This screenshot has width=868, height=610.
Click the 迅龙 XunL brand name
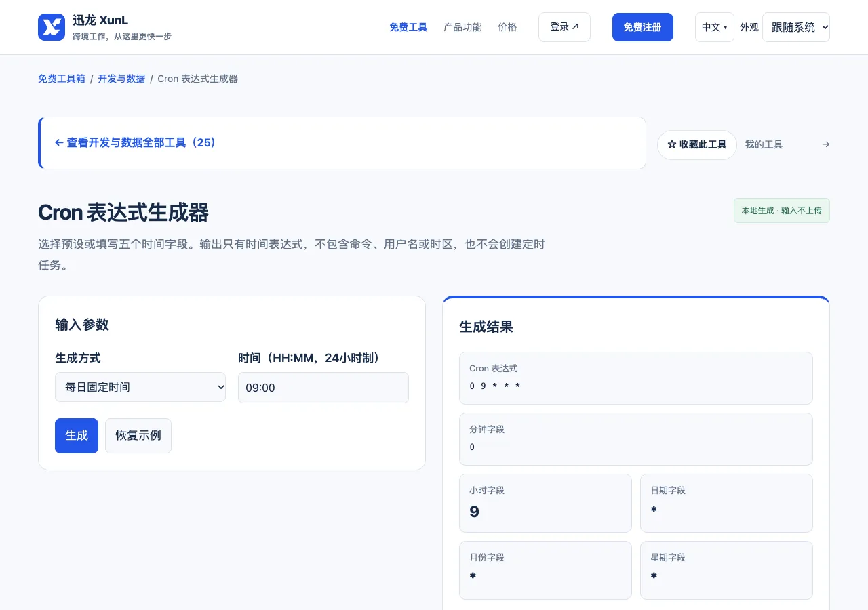(100, 20)
